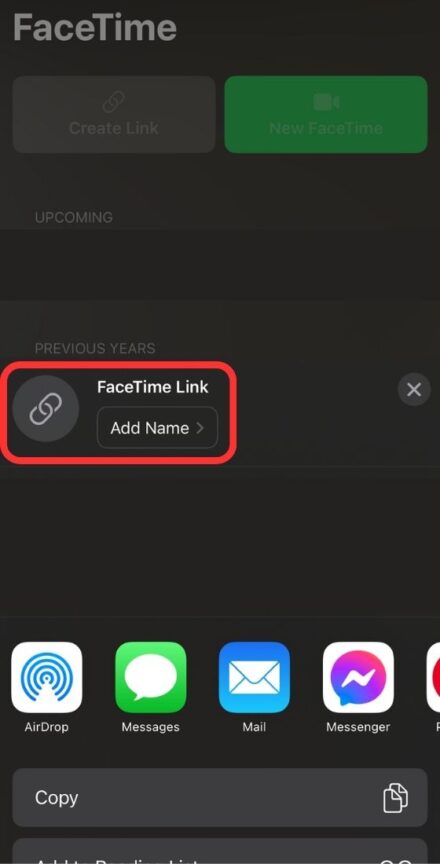The width and height of the screenshot is (440, 864).
Task: Tap the AirDrop label text
Action: pos(47,727)
